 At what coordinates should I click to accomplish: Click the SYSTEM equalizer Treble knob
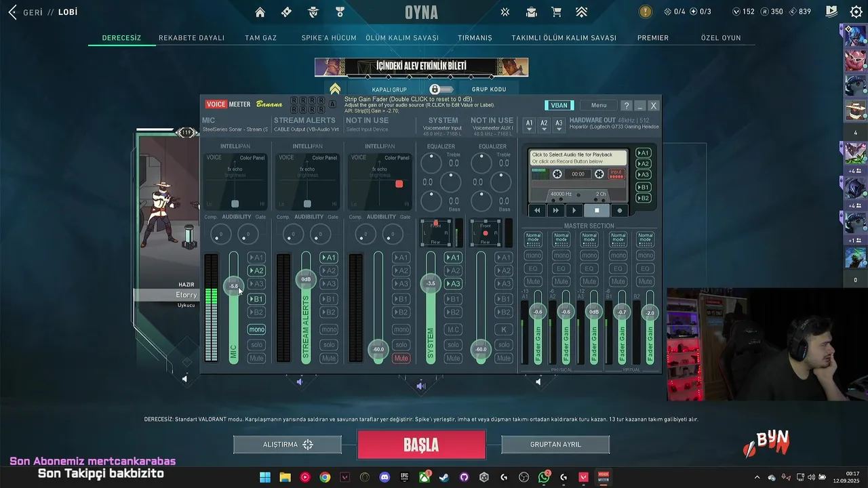pos(431,163)
